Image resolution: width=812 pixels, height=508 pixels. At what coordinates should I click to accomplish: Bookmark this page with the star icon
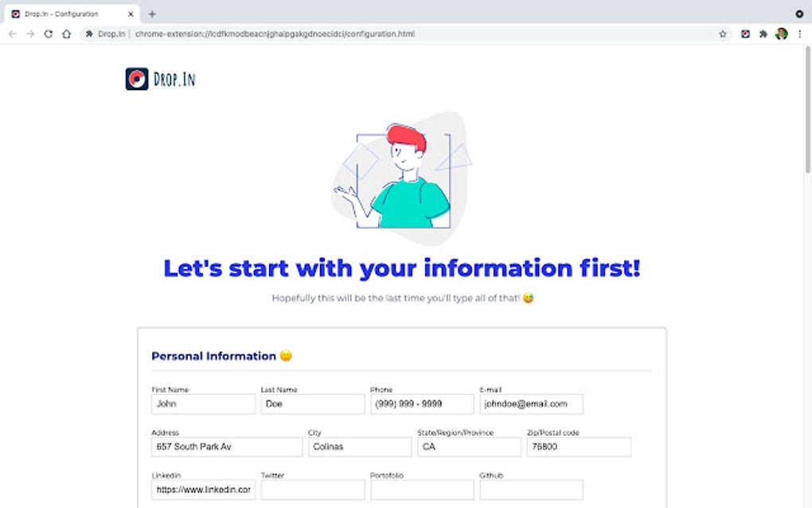pos(724,34)
